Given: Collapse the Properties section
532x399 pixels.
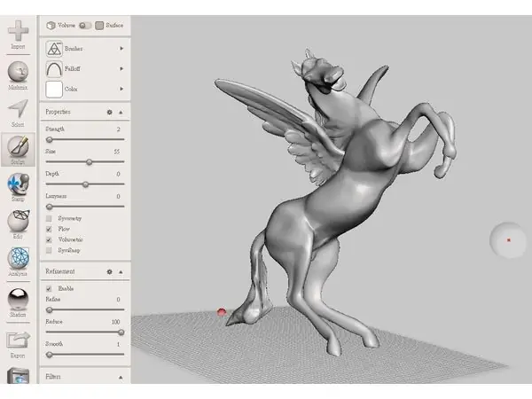Looking at the screenshot, I should [x=121, y=113].
